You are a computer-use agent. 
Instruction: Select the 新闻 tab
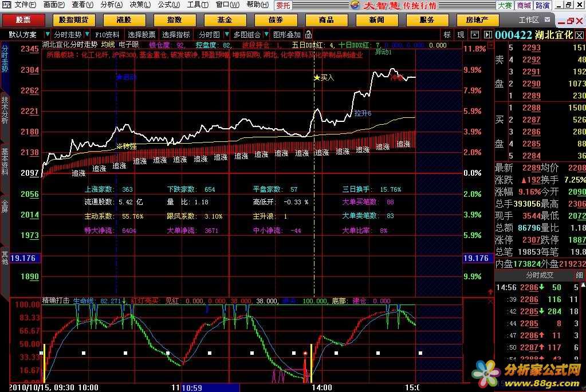point(377,20)
